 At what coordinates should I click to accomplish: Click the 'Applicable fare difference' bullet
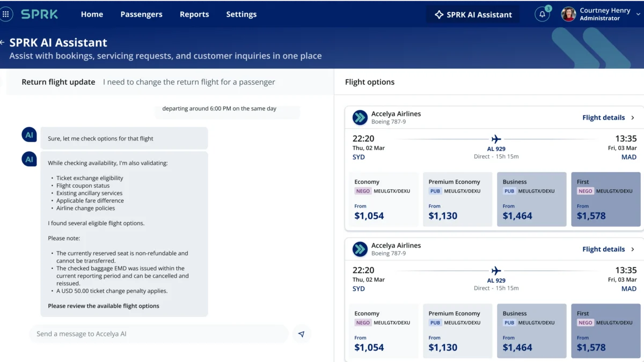(x=90, y=201)
